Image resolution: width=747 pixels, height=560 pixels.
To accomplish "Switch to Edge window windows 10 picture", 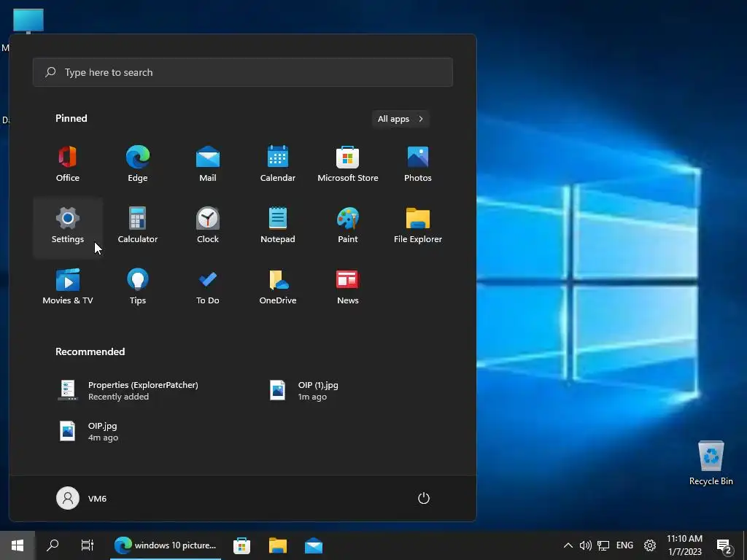I will (x=166, y=545).
